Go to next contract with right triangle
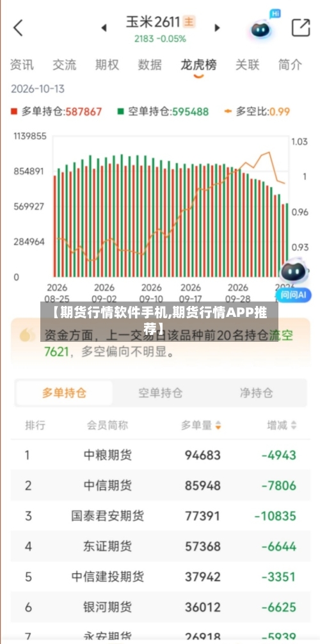 click(218, 28)
